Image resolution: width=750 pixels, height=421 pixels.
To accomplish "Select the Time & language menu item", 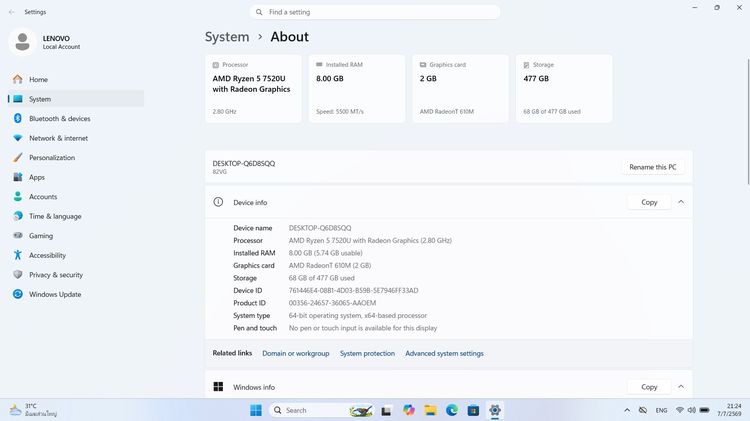I will pyautogui.click(x=55, y=216).
